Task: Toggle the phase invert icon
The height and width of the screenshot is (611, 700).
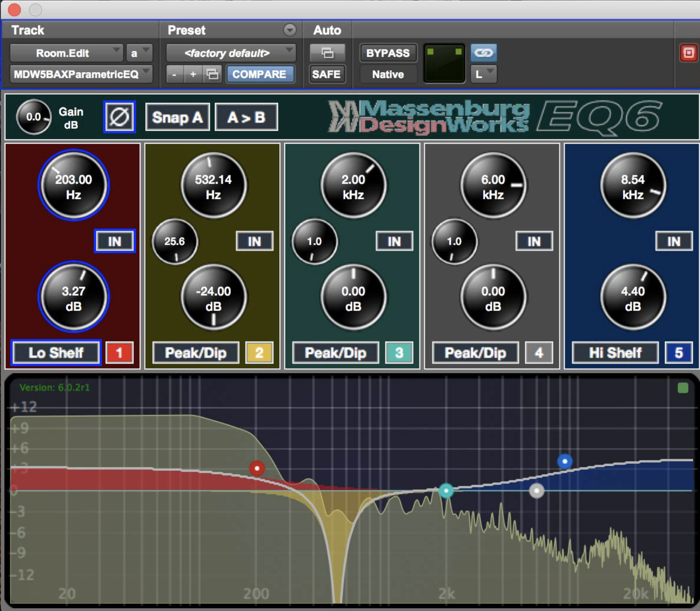Action: 119,117
